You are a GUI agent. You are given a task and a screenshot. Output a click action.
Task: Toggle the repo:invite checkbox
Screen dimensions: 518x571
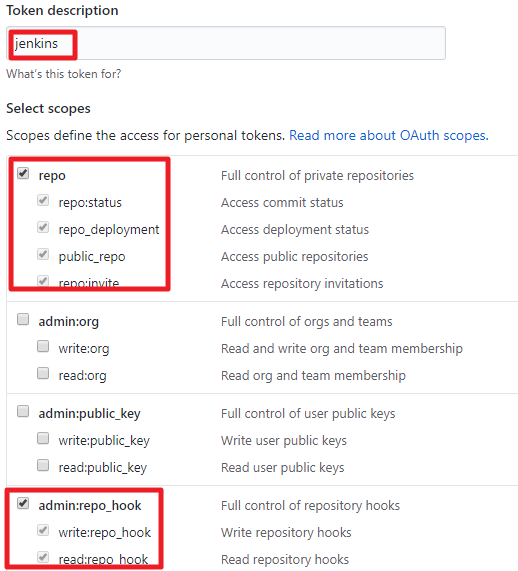coord(43,281)
